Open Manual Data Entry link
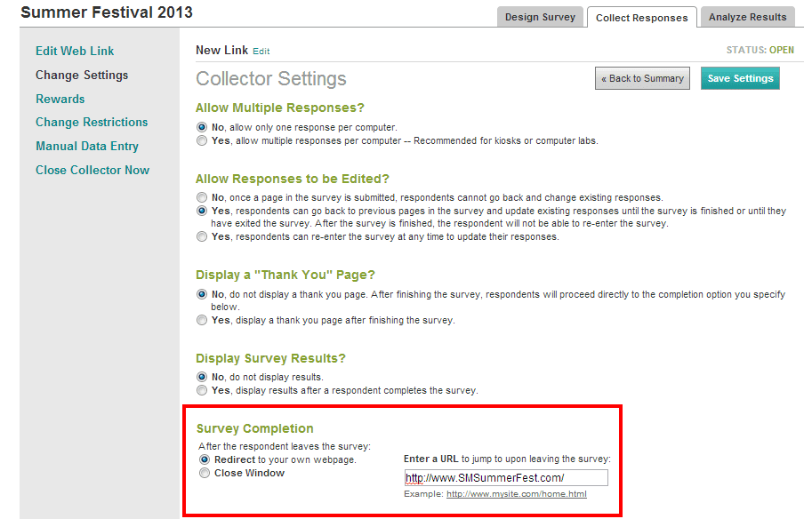 87,147
